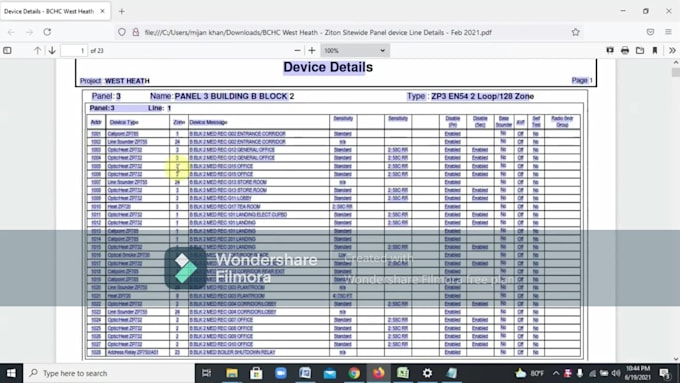Click 'Page 1' label in header
This screenshot has height=383, width=680.
[x=582, y=80]
